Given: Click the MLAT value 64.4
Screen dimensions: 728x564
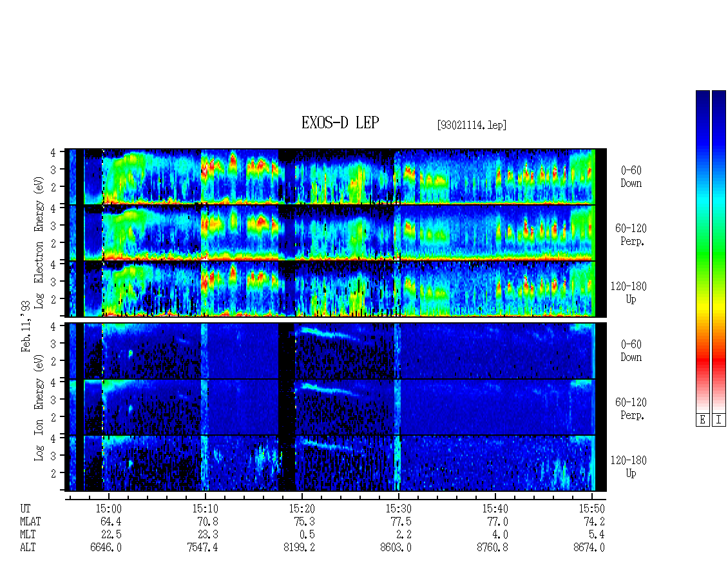Looking at the screenshot, I should point(111,521).
